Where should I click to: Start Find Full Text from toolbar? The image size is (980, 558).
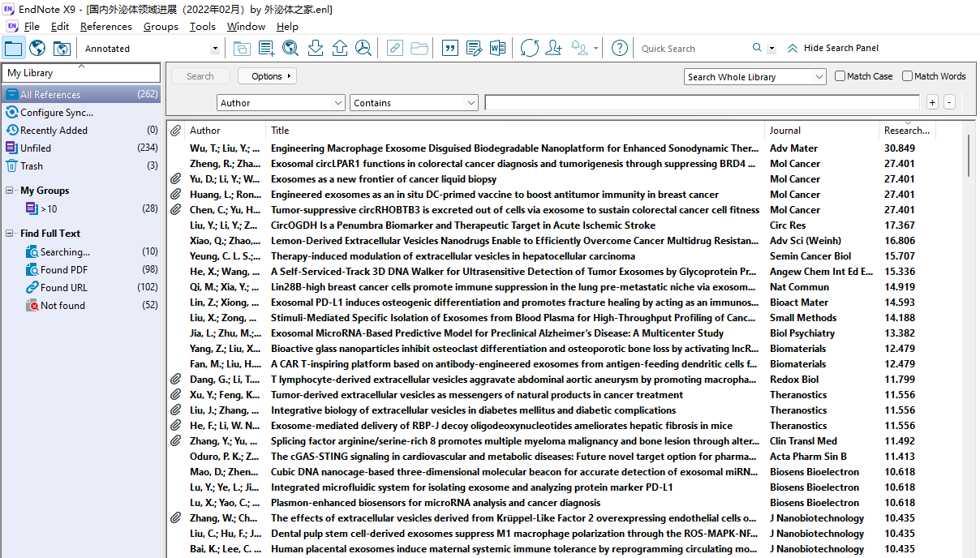coord(363,48)
